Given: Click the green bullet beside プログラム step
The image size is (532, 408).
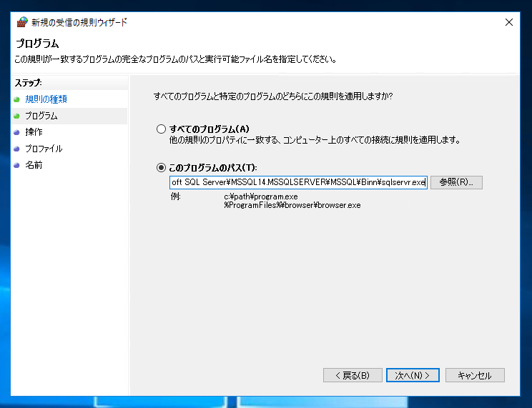Looking at the screenshot, I should coord(16,116).
